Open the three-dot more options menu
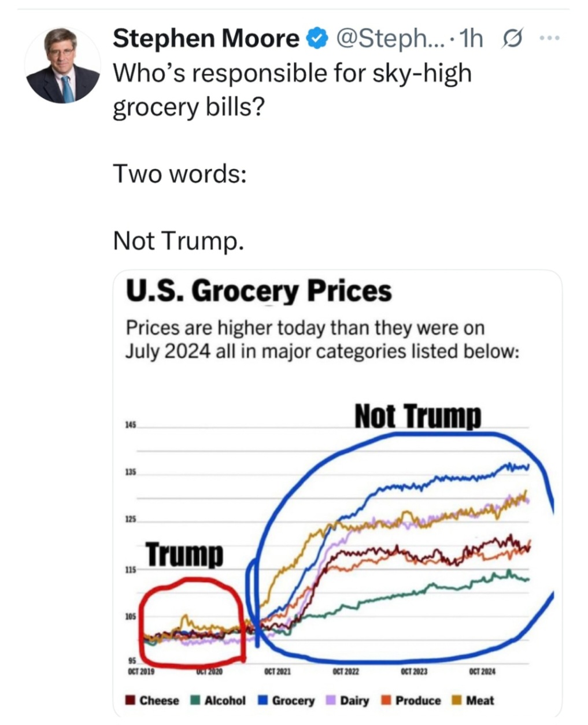 pos(549,39)
